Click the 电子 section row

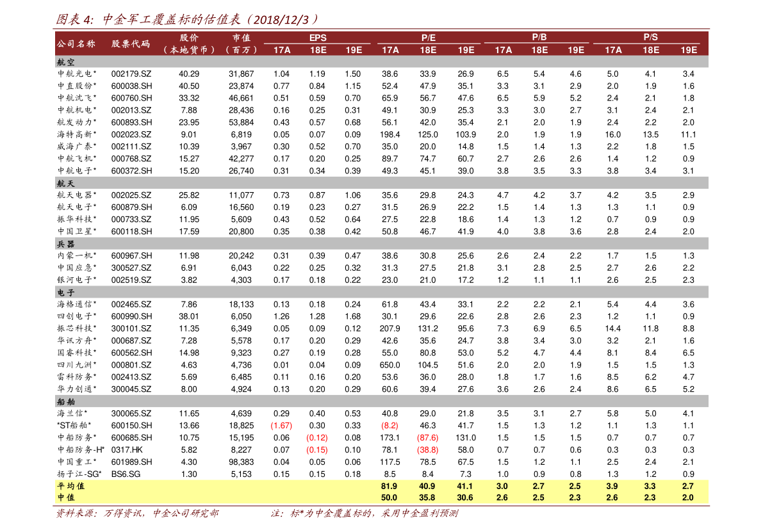[x=381, y=293]
